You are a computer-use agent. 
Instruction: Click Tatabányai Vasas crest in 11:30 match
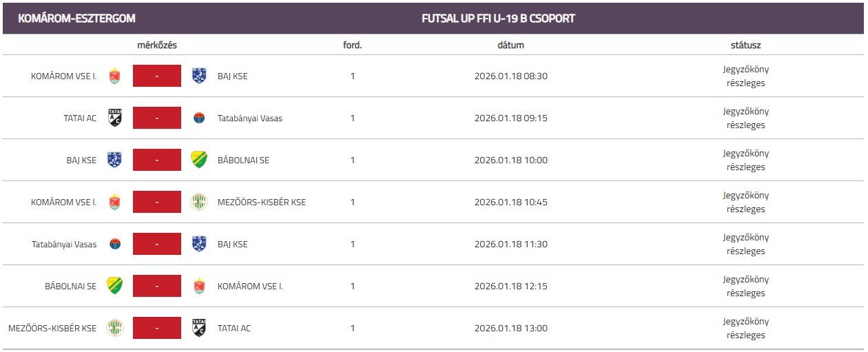115,244
